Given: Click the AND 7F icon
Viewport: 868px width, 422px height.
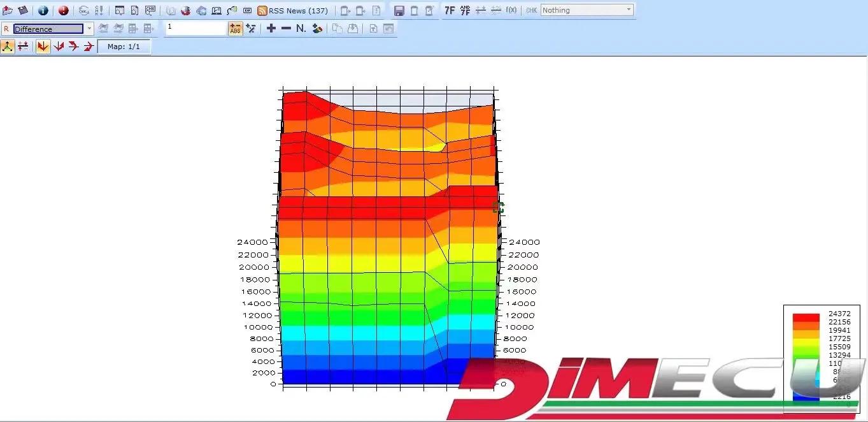Looking at the screenshot, I should pos(465,10).
